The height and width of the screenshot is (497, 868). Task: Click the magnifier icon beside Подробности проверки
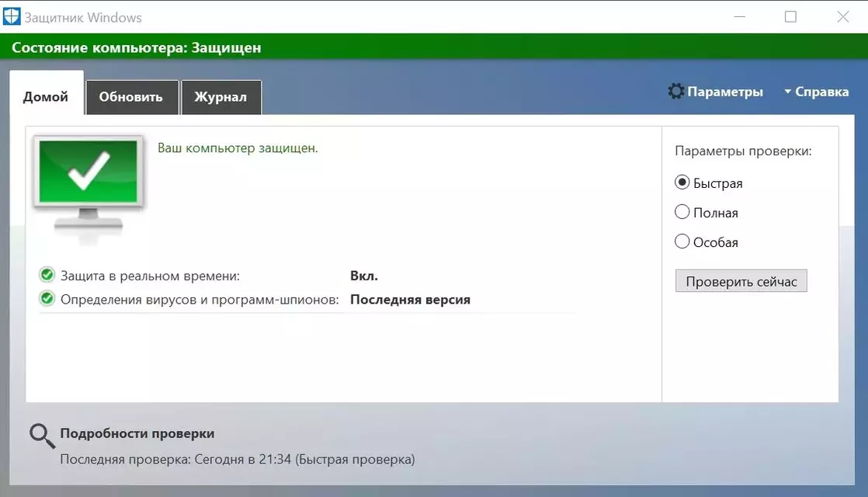click(42, 436)
